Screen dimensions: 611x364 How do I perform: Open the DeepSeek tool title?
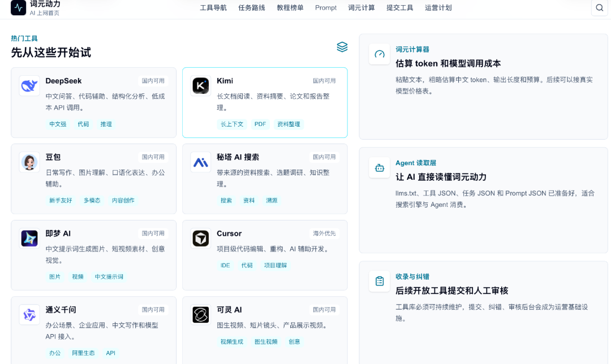click(x=63, y=81)
